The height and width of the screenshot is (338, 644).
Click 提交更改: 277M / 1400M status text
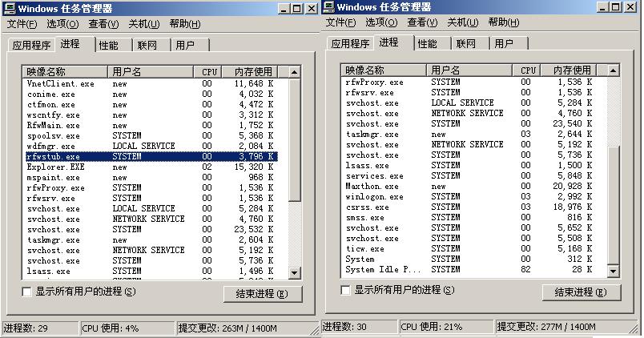point(546,327)
